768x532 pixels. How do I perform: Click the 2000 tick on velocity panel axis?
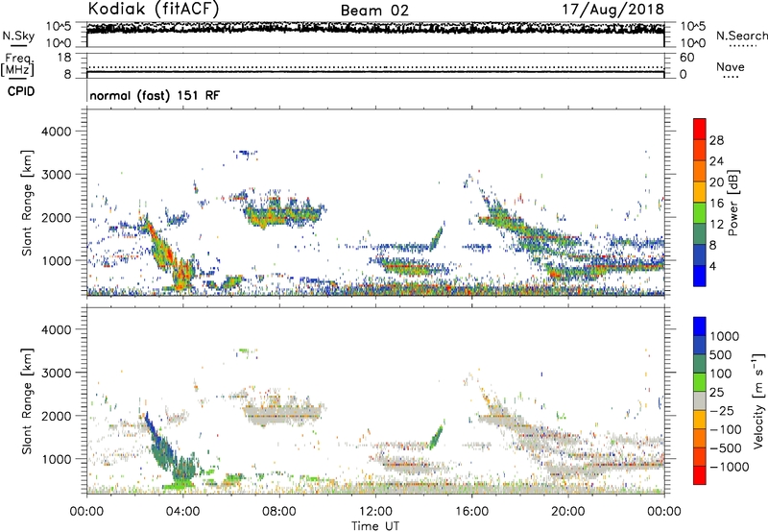coord(57,416)
